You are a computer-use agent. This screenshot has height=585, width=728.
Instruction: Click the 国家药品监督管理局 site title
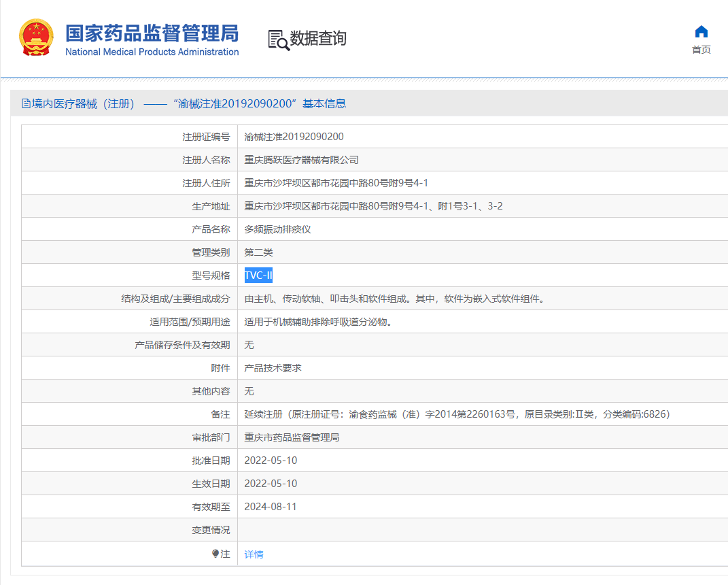click(x=152, y=33)
